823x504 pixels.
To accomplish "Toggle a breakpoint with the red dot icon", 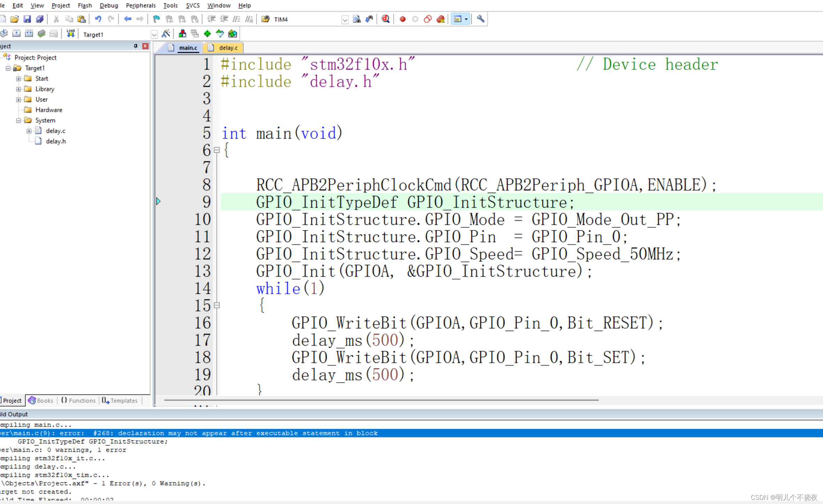I will coord(402,19).
